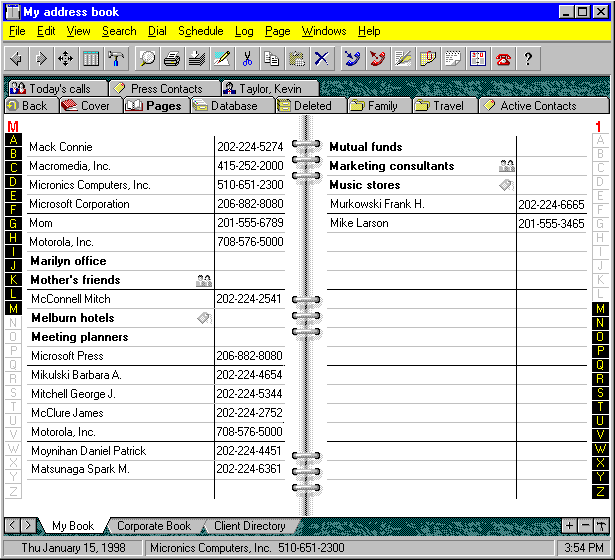Click the insert into page stack icon
Image resolution: width=615 pixels, height=560 pixels.
click(x=197, y=59)
